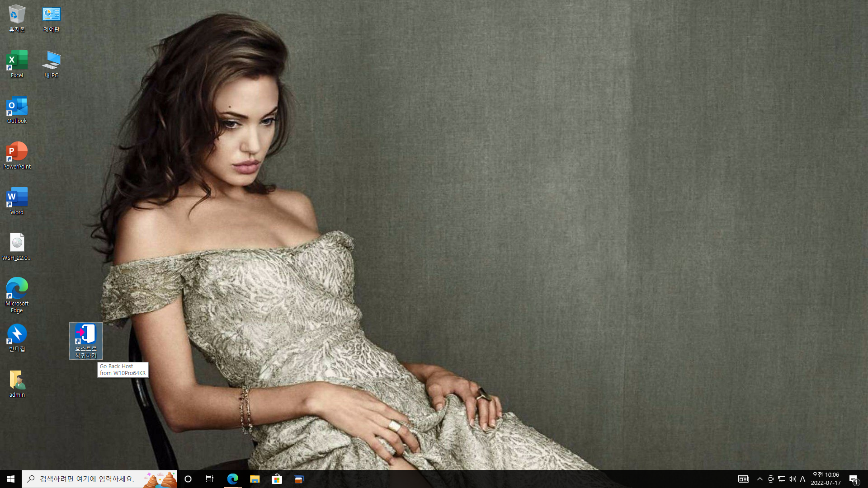Open Microsoft Store from the taskbar

point(277,479)
